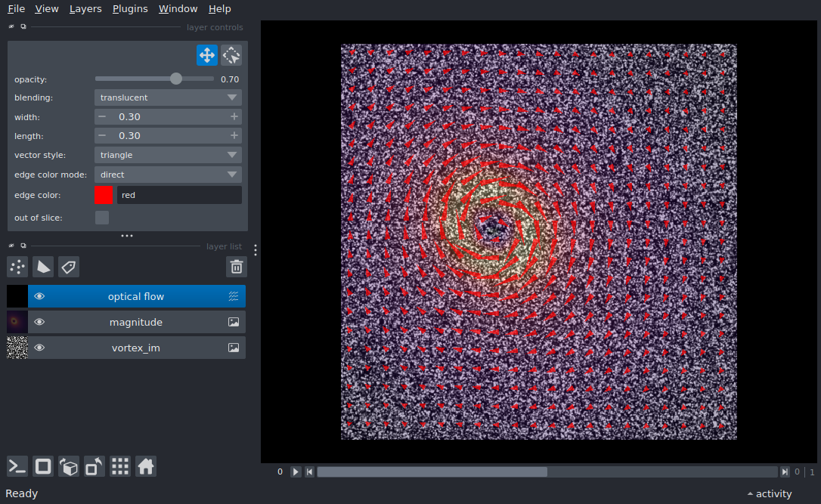Screen dimensions: 821x504
Task: Float the layer controls panel
Action: coord(23,26)
